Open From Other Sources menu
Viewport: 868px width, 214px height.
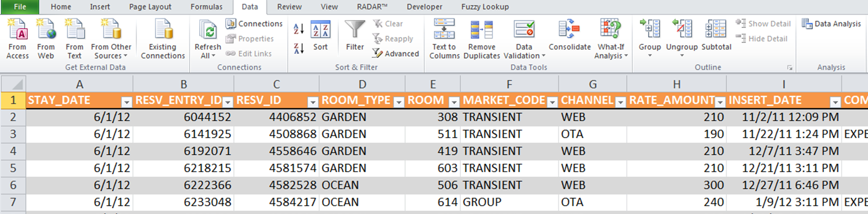coord(111,39)
